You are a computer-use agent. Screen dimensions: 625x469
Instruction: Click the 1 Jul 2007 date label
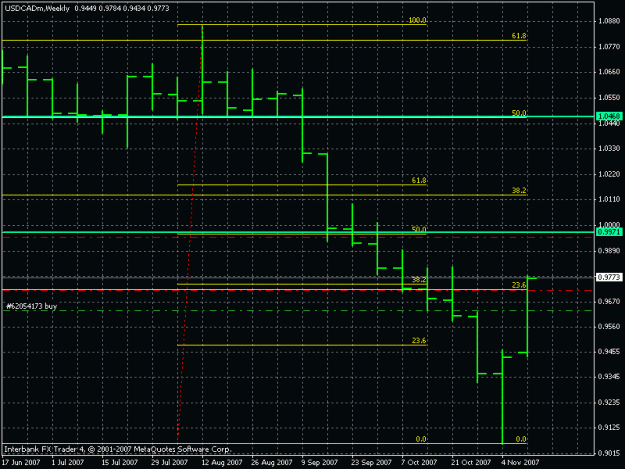(68, 462)
